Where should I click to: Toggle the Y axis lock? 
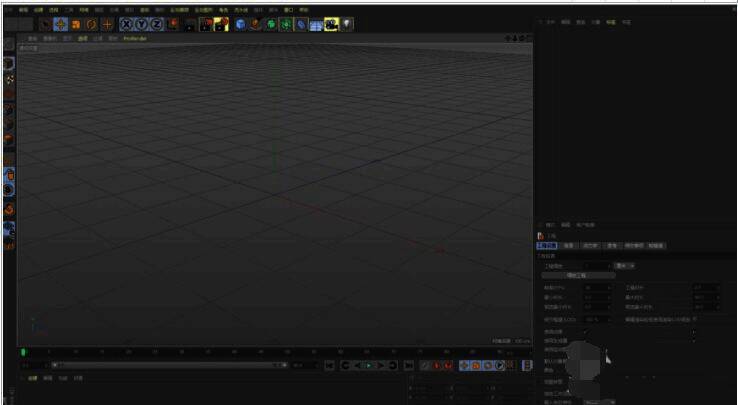pyautogui.click(x=143, y=24)
